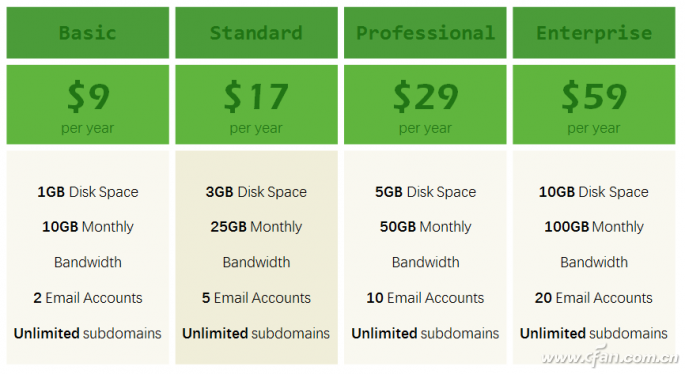Select the Basic plan header

pyautogui.click(x=87, y=33)
